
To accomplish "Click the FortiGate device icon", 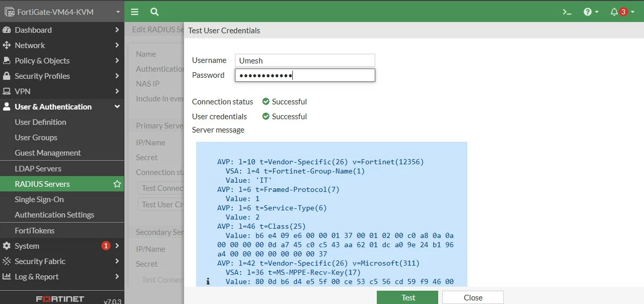I will 9,12.
